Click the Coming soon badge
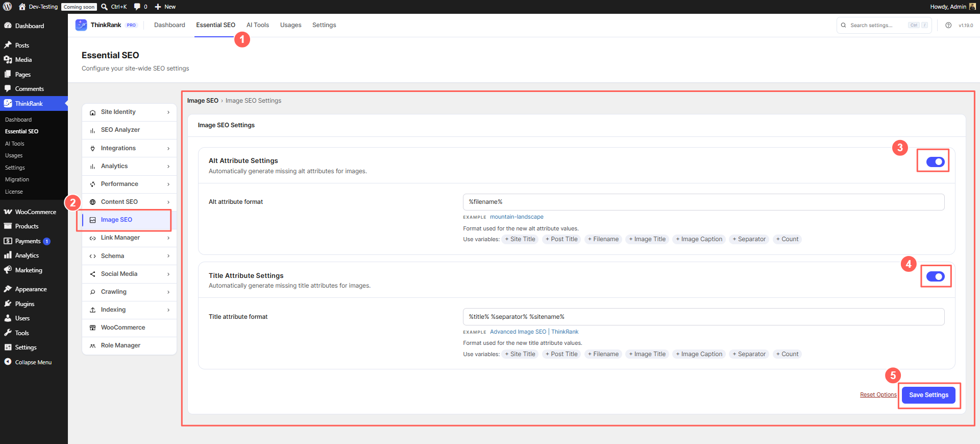980x444 pixels. pyautogui.click(x=79, y=7)
